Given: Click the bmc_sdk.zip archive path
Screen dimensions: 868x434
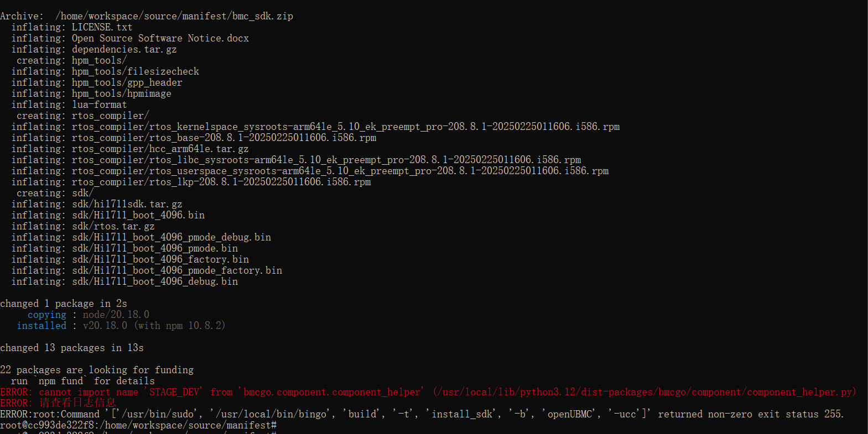Looking at the screenshot, I should [174, 16].
